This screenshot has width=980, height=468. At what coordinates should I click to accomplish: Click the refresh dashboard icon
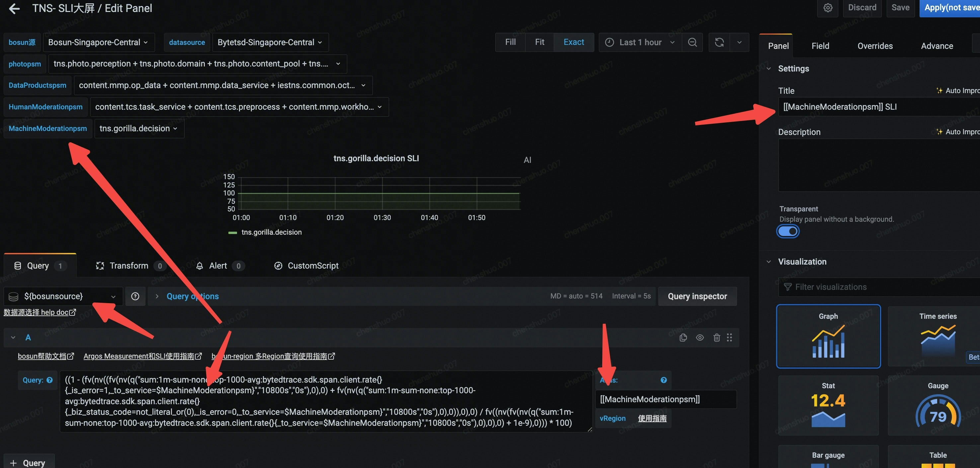point(719,42)
